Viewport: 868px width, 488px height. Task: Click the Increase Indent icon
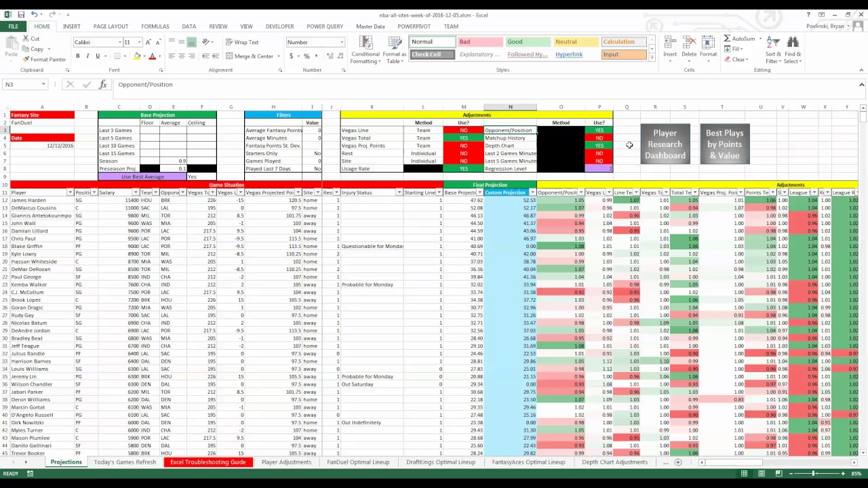click(216, 56)
